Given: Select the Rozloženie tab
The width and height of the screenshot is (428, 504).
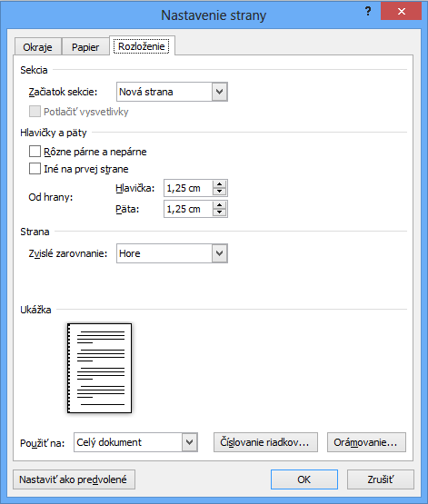Looking at the screenshot, I should click(142, 46).
